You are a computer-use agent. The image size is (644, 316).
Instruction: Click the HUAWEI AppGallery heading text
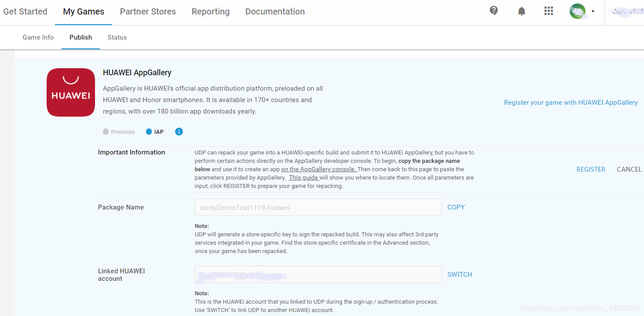(x=137, y=73)
